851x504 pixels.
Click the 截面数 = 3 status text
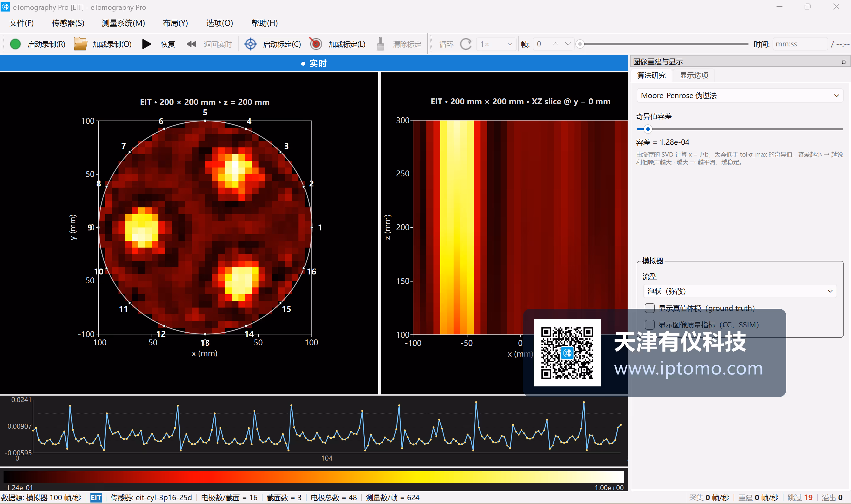pos(284,498)
